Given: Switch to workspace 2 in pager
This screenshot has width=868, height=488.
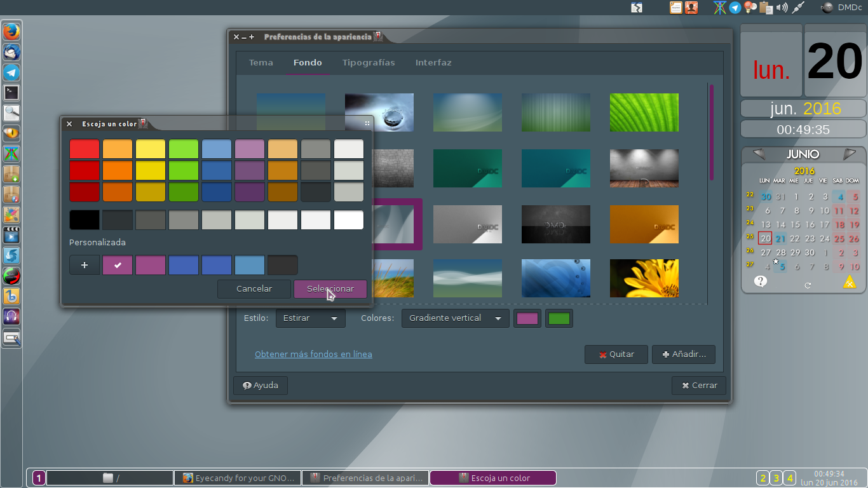Looking at the screenshot, I should click(x=763, y=478).
